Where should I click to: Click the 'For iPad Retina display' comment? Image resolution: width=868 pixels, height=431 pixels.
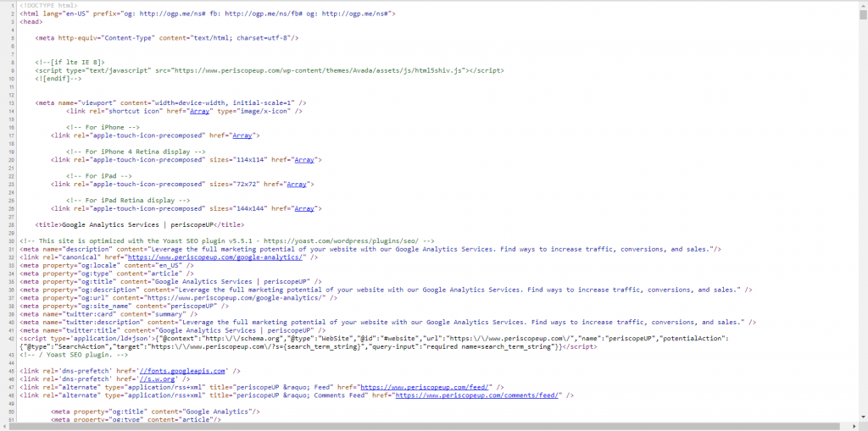tap(128, 201)
